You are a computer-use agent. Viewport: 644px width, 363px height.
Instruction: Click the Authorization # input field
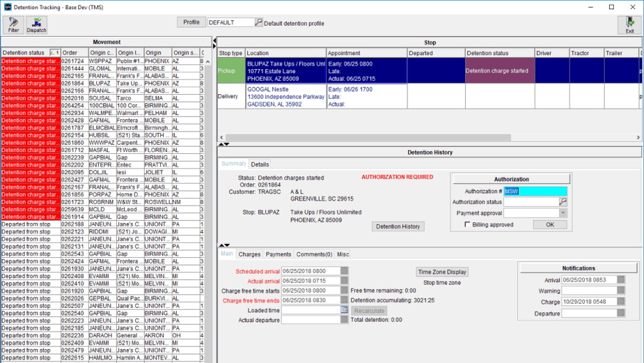pyautogui.click(x=535, y=191)
